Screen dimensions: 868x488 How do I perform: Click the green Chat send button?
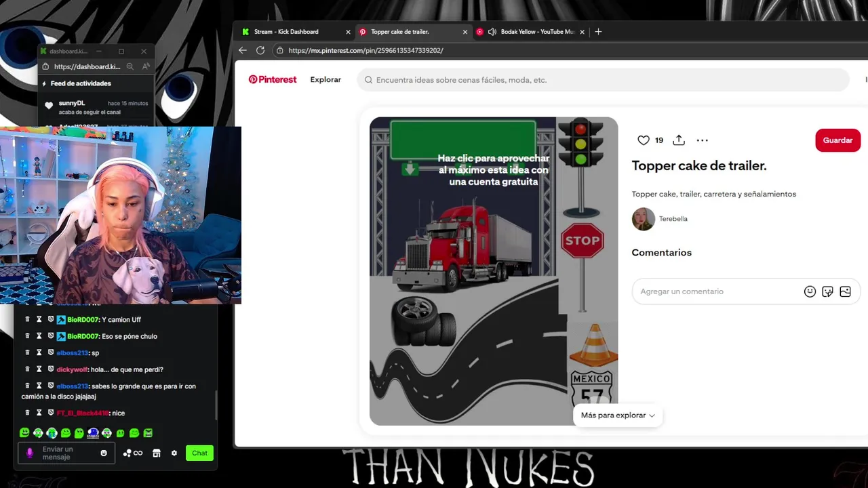pos(199,453)
